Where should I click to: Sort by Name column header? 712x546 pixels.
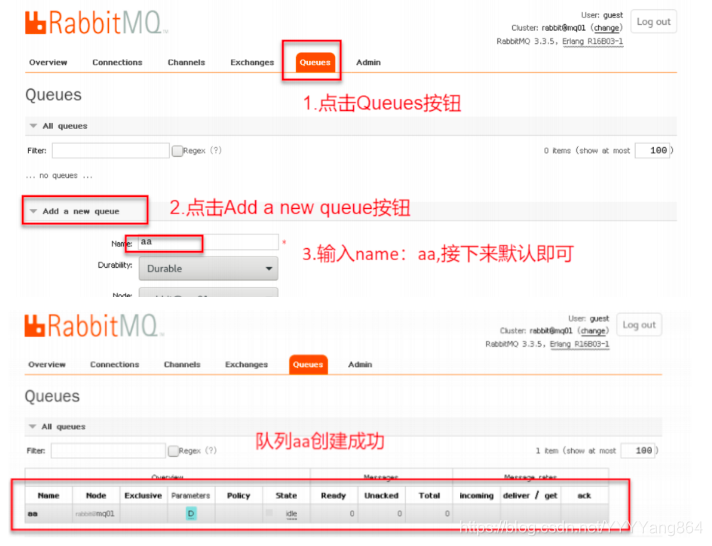point(49,496)
